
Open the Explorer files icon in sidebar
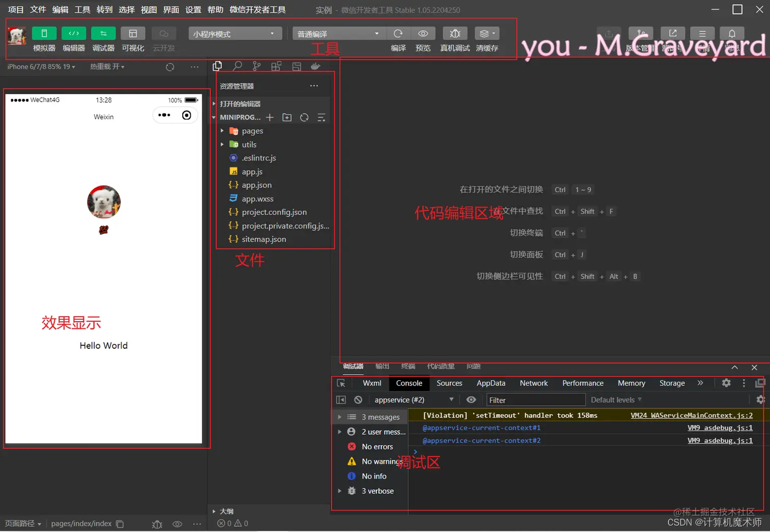(x=217, y=66)
